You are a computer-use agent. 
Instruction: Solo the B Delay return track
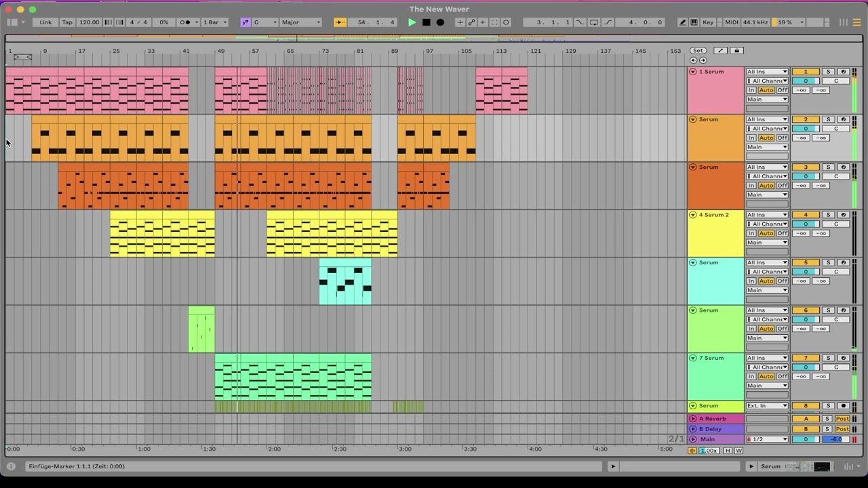(x=828, y=429)
